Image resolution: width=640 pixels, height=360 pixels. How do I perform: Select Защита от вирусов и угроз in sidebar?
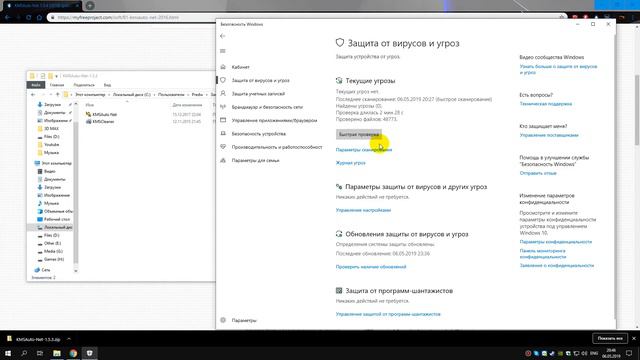tap(260, 80)
